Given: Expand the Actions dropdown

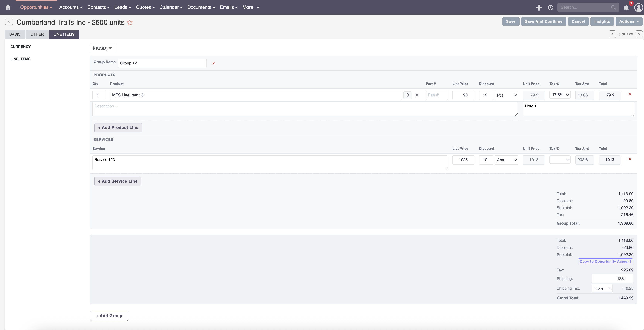Looking at the screenshot, I should (x=629, y=21).
